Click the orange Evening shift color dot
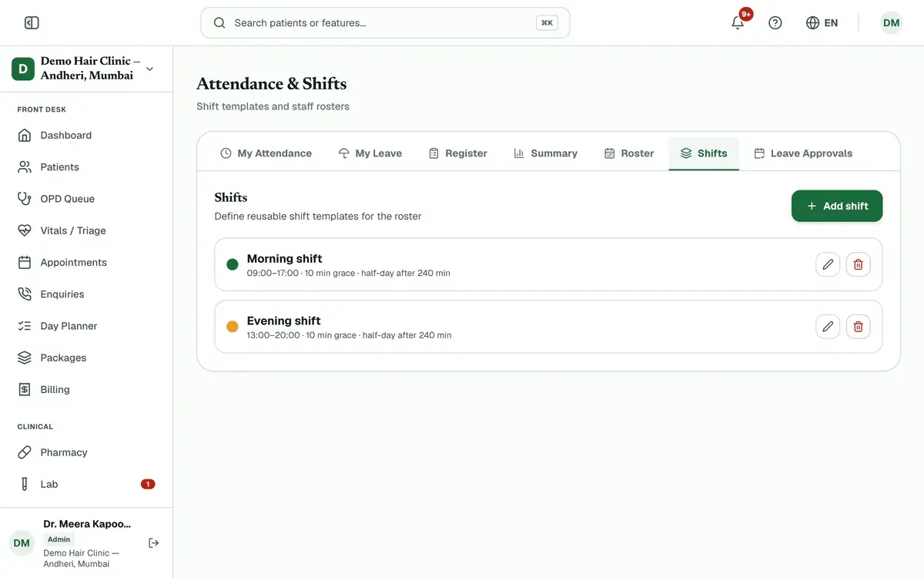This screenshot has height=578, width=924. 233,327
